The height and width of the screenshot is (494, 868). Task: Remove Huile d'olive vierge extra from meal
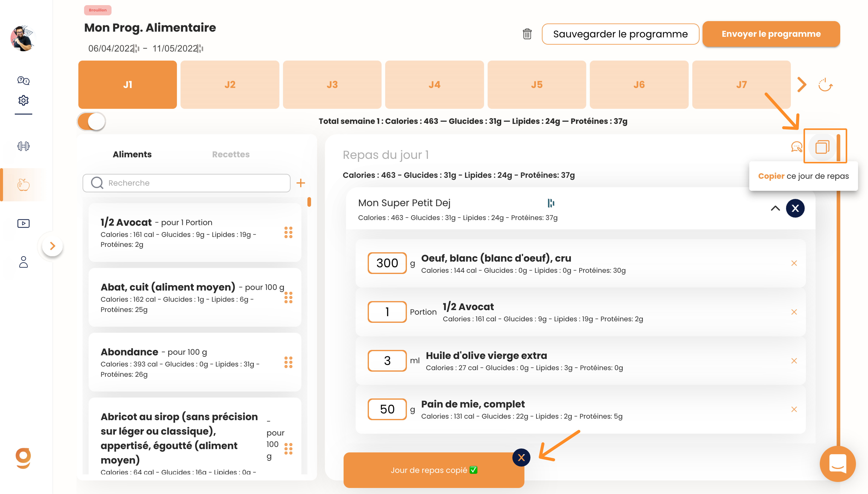[794, 361]
